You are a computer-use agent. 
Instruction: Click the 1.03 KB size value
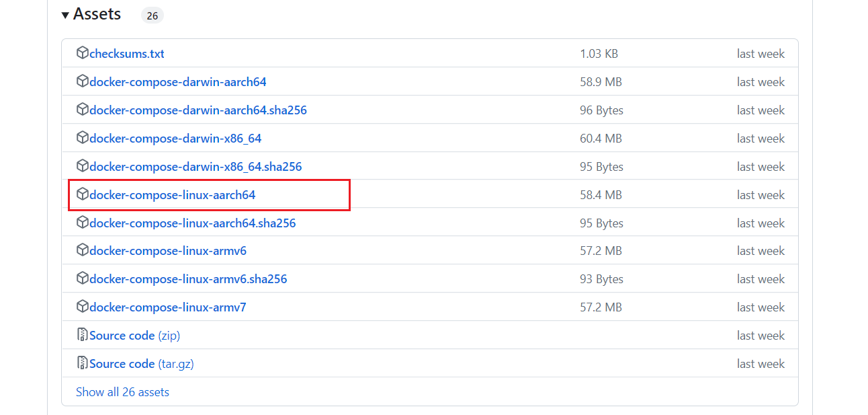pos(599,54)
